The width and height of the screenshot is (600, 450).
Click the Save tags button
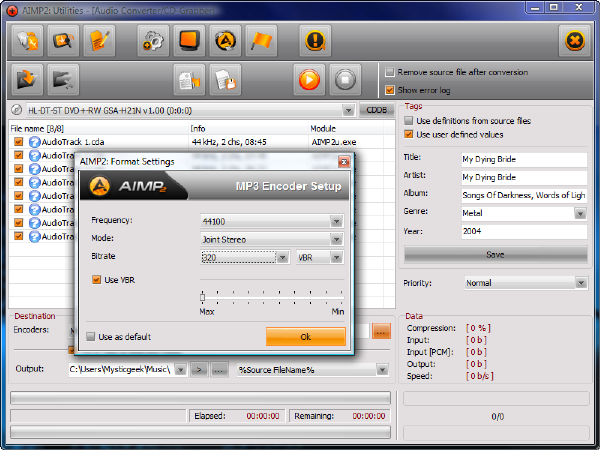[496, 254]
